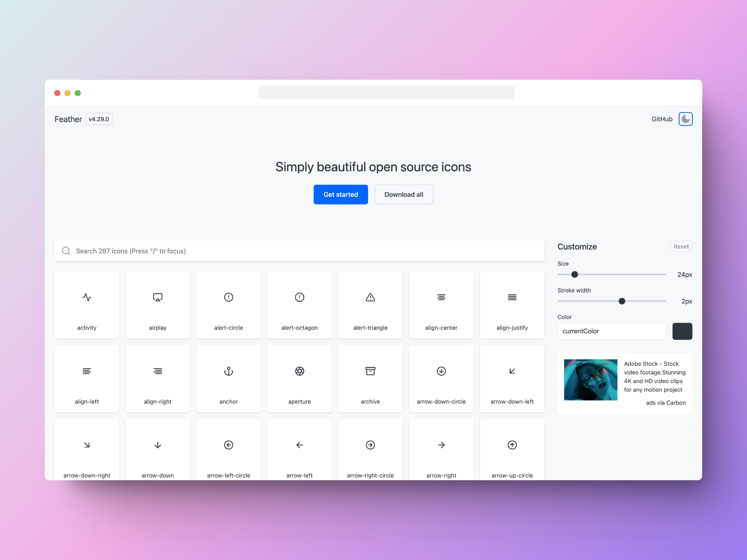Click the currentColor input field

tap(611, 331)
